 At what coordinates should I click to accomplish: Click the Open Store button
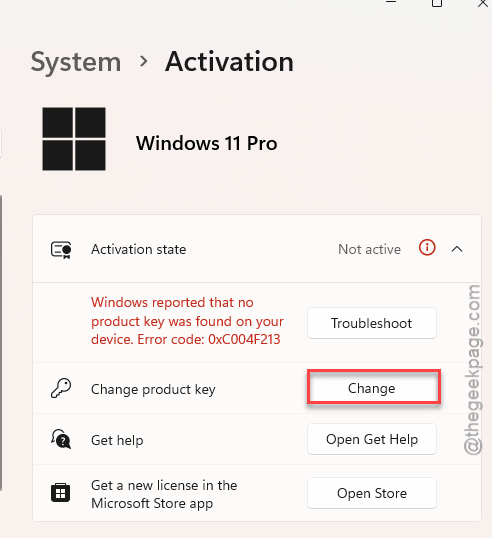click(x=372, y=493)
